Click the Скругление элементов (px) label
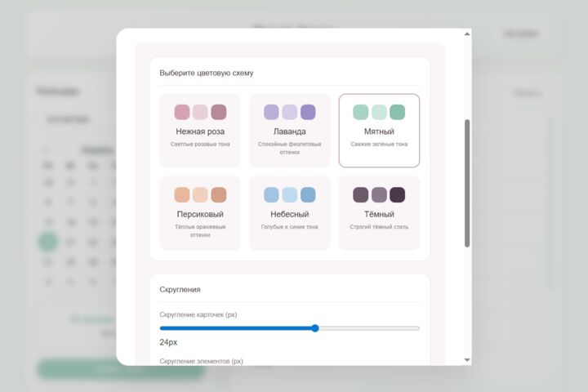 click(x=201, y=361)
